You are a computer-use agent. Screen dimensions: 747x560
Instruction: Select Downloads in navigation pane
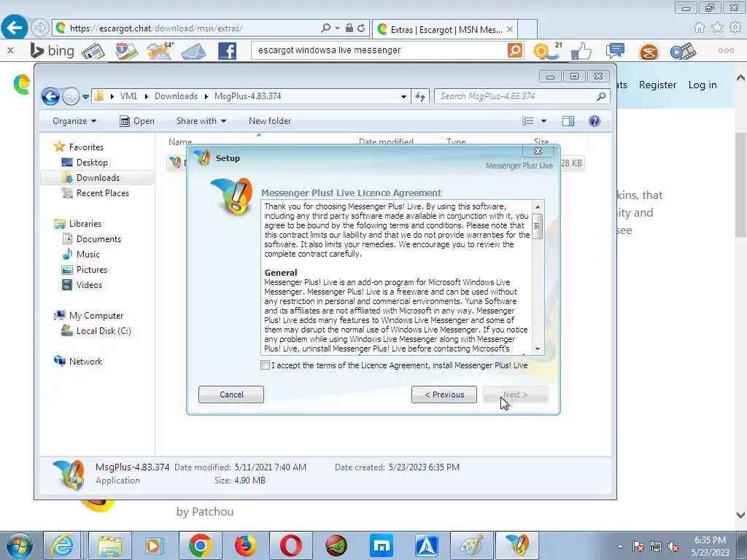click(98, 178)
